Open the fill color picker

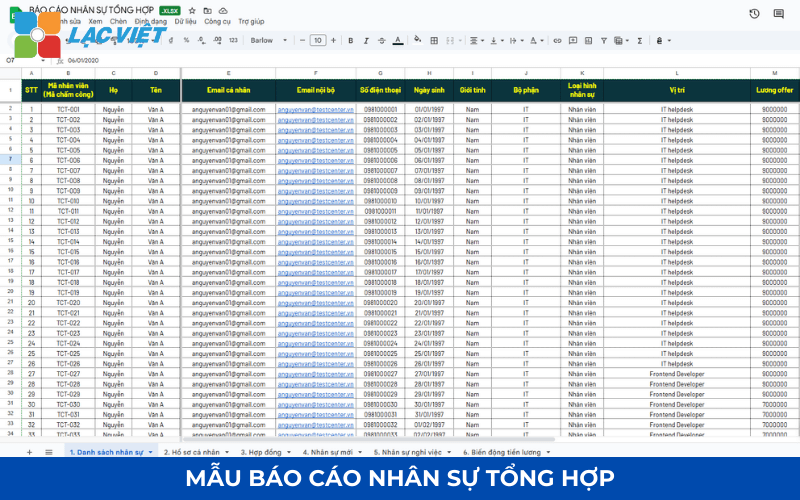tap(417, 40)
